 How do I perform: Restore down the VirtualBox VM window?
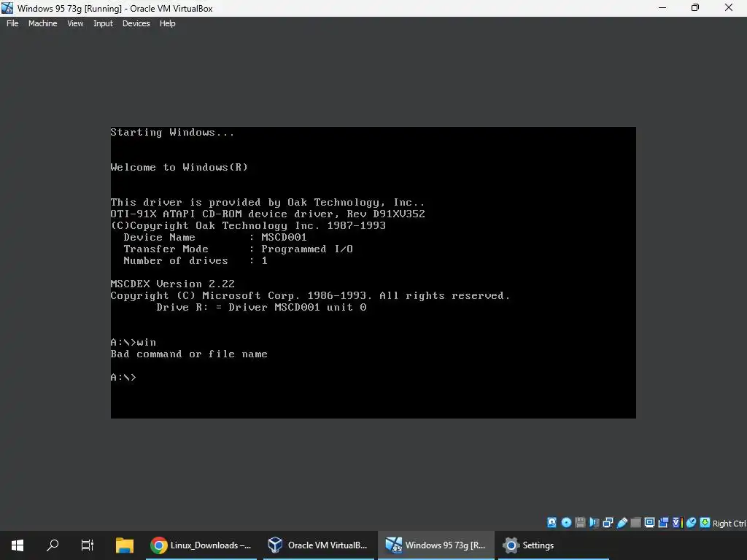click(695, 7)
